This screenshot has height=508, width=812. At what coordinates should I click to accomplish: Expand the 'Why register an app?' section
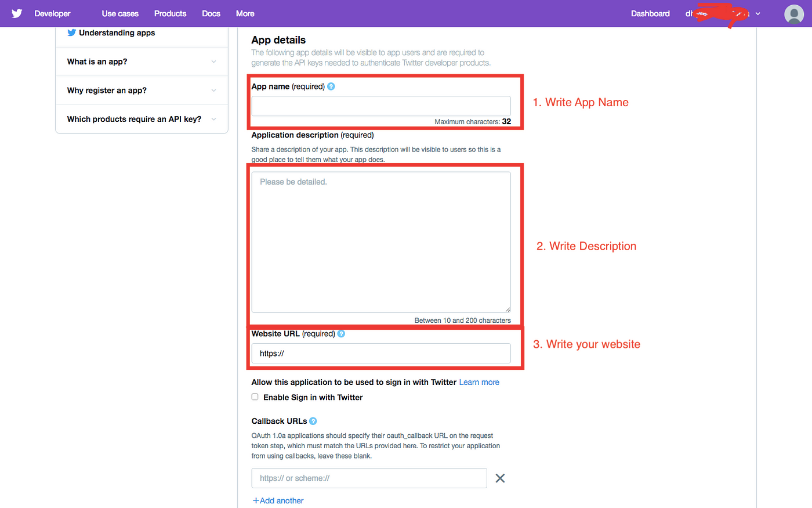[x=142, y=91]
